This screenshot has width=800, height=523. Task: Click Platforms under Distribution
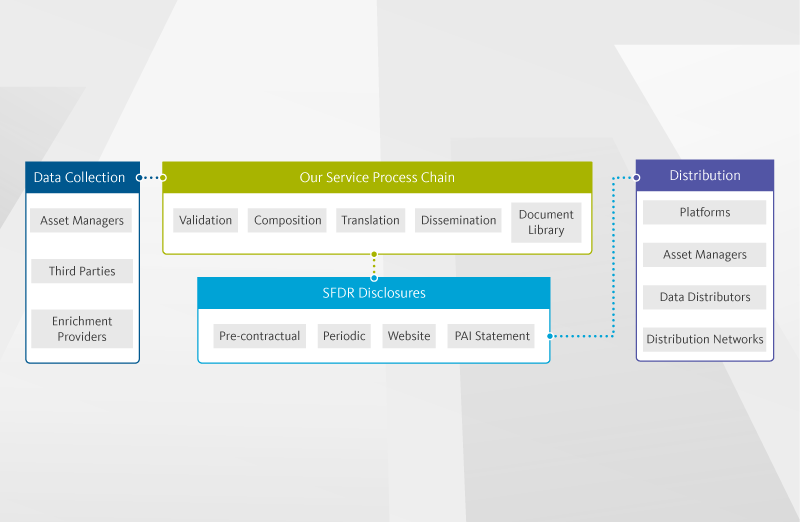pyautogui.click(x=705, y=212)
